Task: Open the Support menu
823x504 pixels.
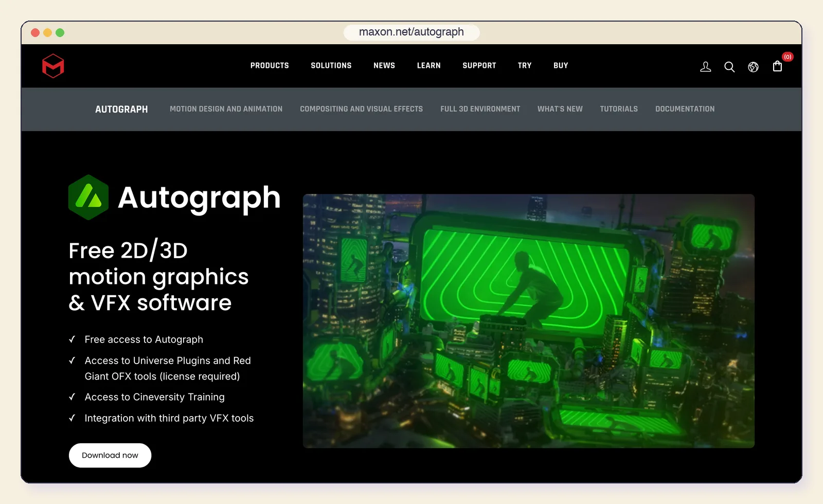Action: coord(479,66)
